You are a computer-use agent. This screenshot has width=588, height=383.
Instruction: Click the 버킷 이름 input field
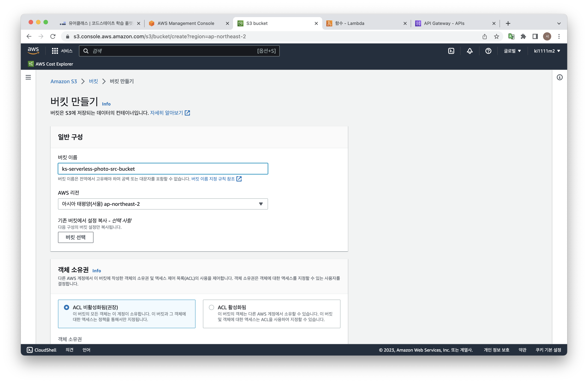pos(163,169)
